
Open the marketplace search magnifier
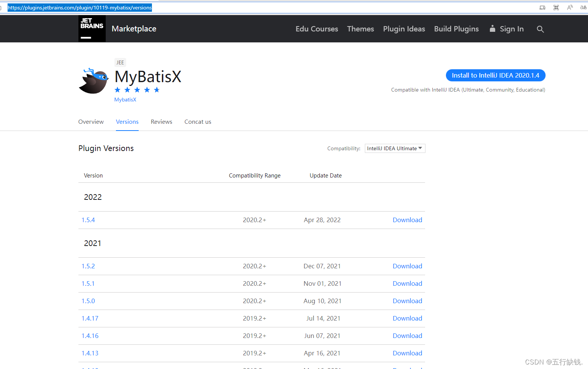[x=540, y=29]
